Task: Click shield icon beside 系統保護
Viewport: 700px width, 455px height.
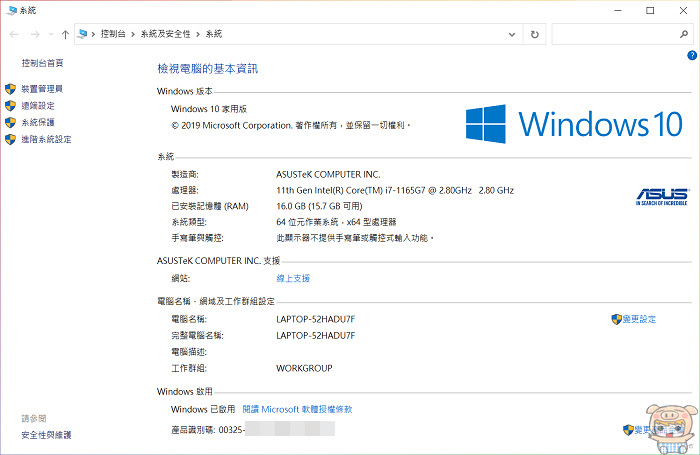Action: pyautogui.click(x=10, y=122)
